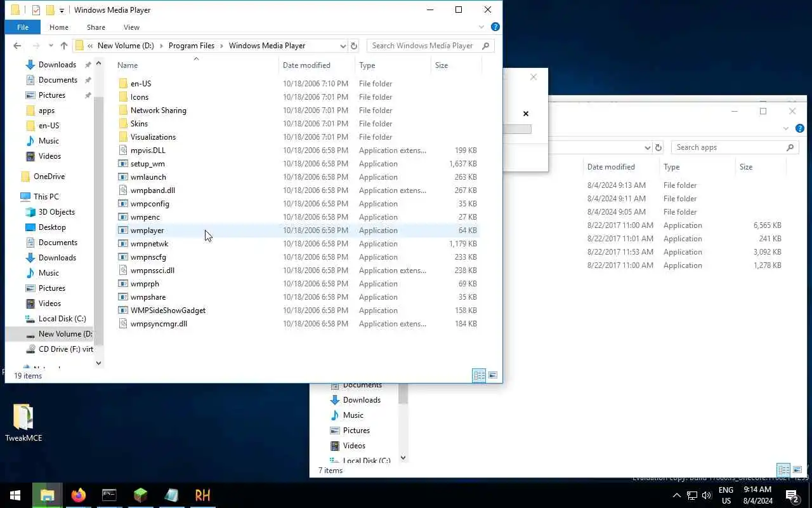Viewport: 812px width, 508px height.
Task: Open Explorer help question mark icon
Action: [x=495, y=27]
